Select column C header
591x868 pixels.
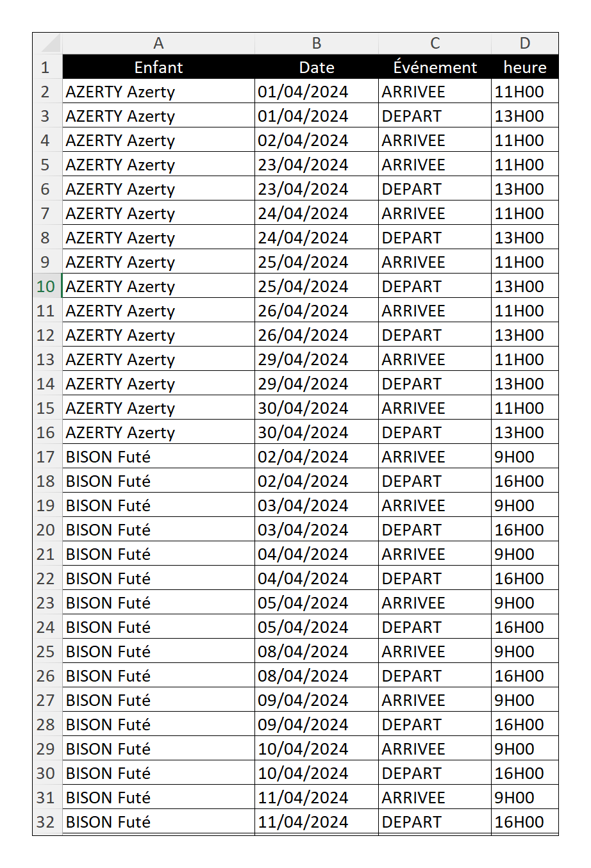(435, 44)
